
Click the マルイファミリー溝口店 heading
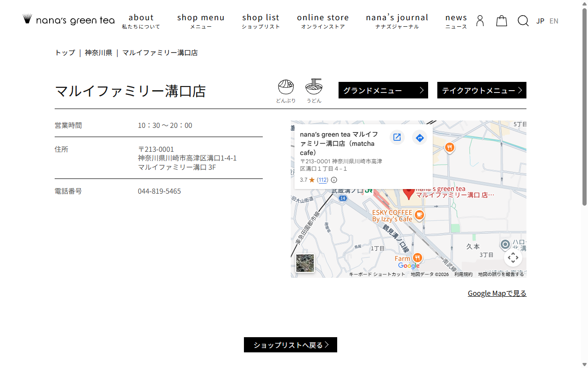(130, 91)
